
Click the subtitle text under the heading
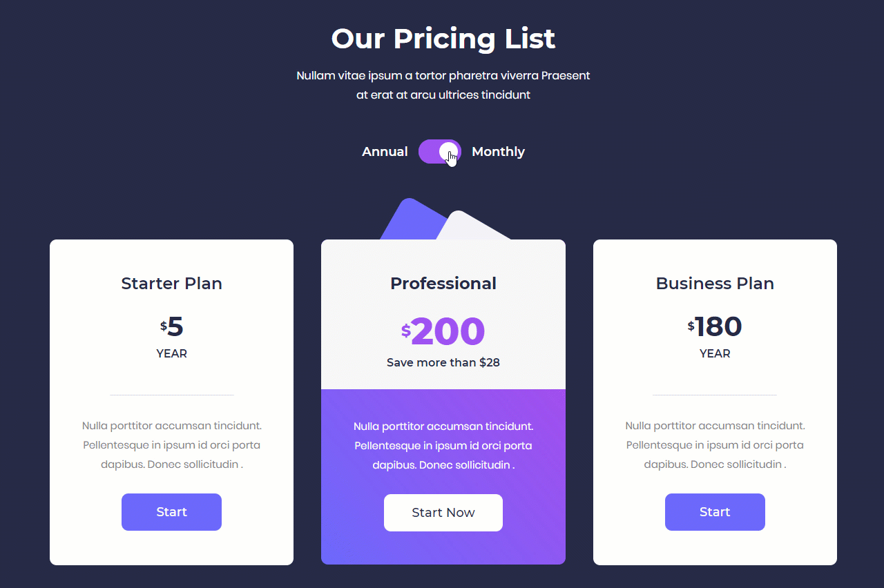443,85
